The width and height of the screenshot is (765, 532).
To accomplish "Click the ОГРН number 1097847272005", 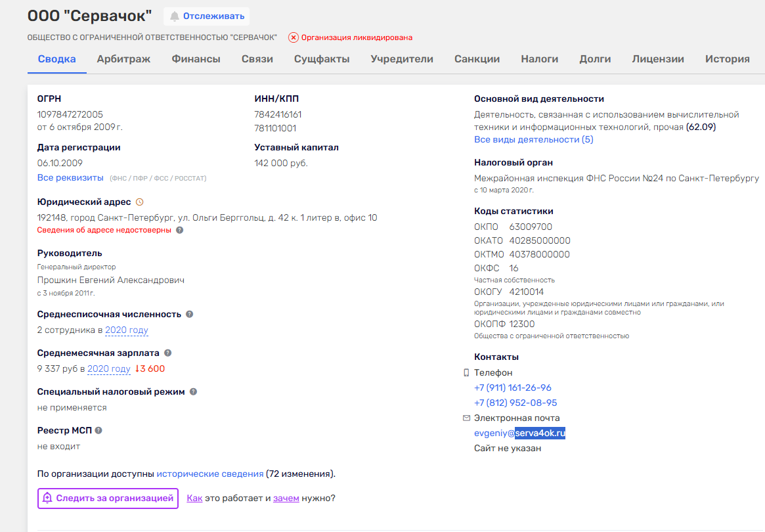I will (70, 115).
